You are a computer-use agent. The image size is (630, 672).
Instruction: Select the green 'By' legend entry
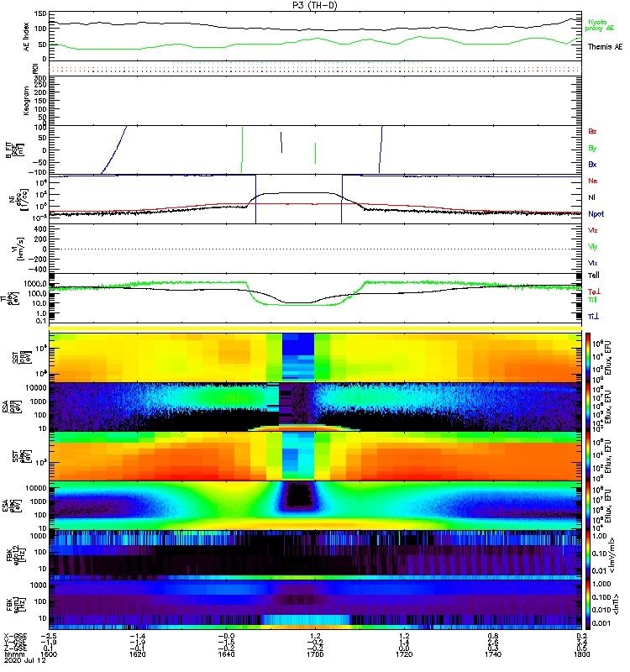click(x=592, y=148)
